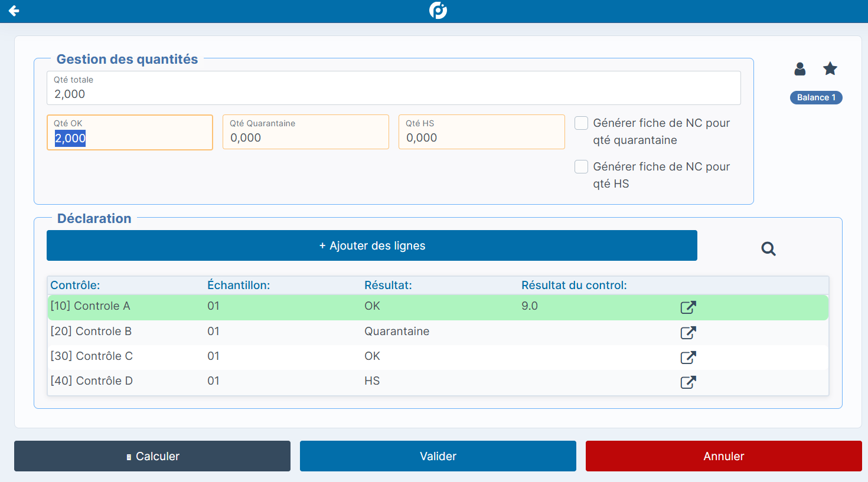Open external link for Controle A
The image size is (868, 482).
coord(688,307)
